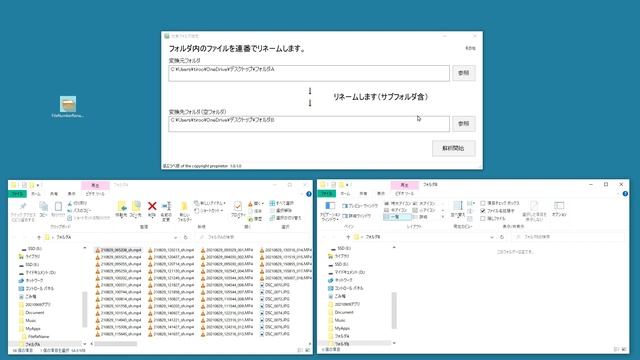Click Cut (切り取り) in Folder A ribbon
Screen dimensions: 640x360
coord(77,203)
